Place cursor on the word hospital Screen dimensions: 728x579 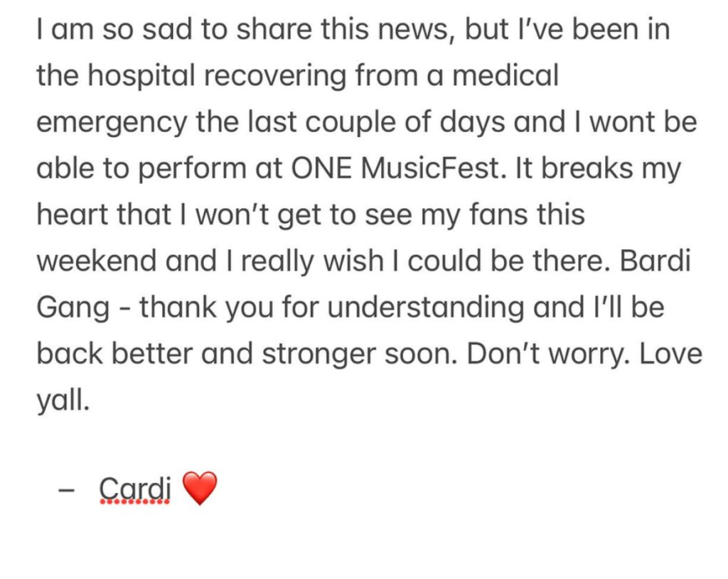tap(141, 76)
